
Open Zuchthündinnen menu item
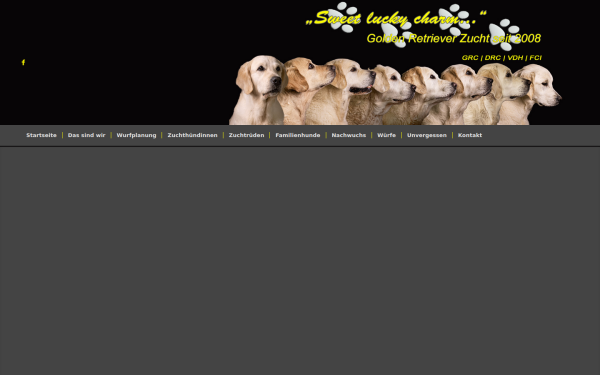pos(192,135)
